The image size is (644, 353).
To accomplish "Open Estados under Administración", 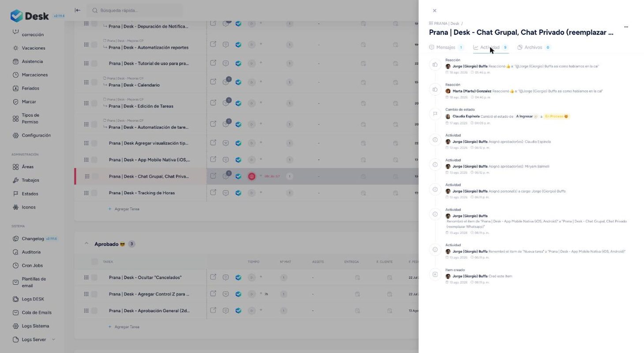I will coord(30,194).
